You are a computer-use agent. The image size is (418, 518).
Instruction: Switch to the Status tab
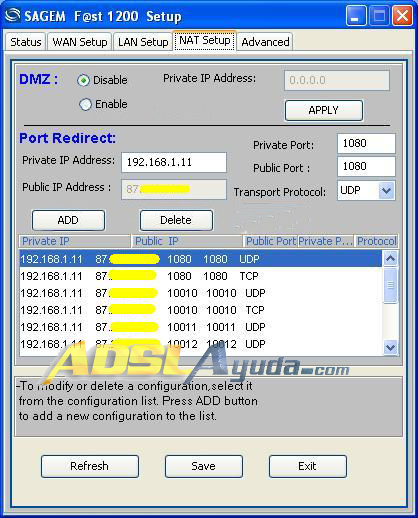click(x=26, y=42)
